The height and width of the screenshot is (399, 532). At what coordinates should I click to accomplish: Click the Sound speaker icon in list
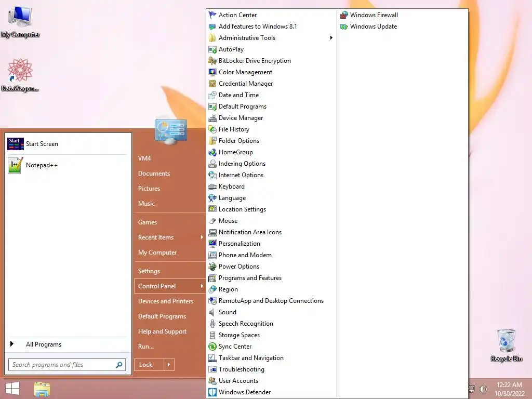click(212, 312)
